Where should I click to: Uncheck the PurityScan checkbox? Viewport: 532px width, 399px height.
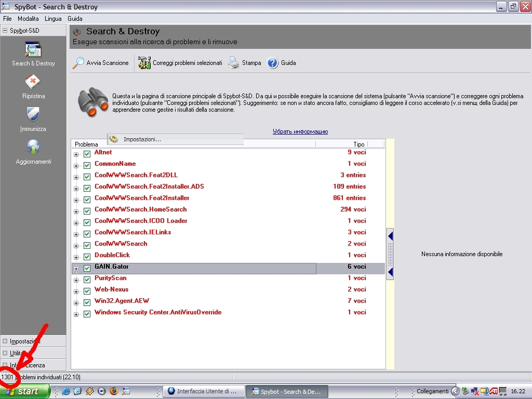87,280
